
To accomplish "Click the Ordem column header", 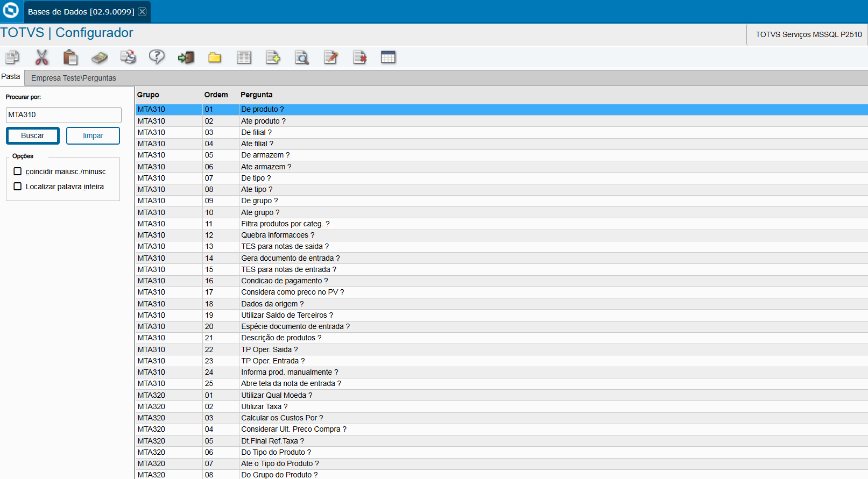I will [216, 95].
